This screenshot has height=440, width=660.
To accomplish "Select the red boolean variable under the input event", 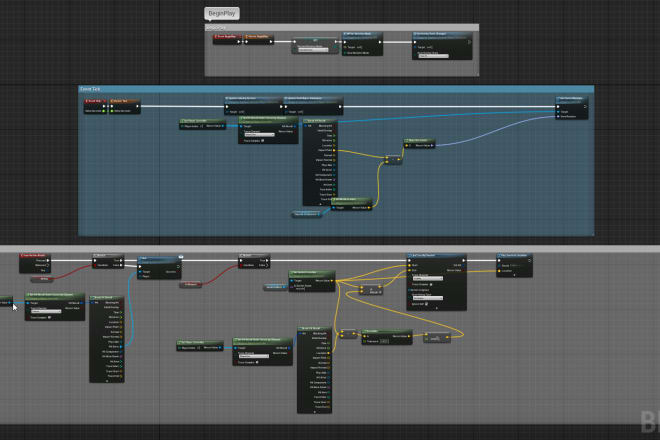I will click(42, 279).
